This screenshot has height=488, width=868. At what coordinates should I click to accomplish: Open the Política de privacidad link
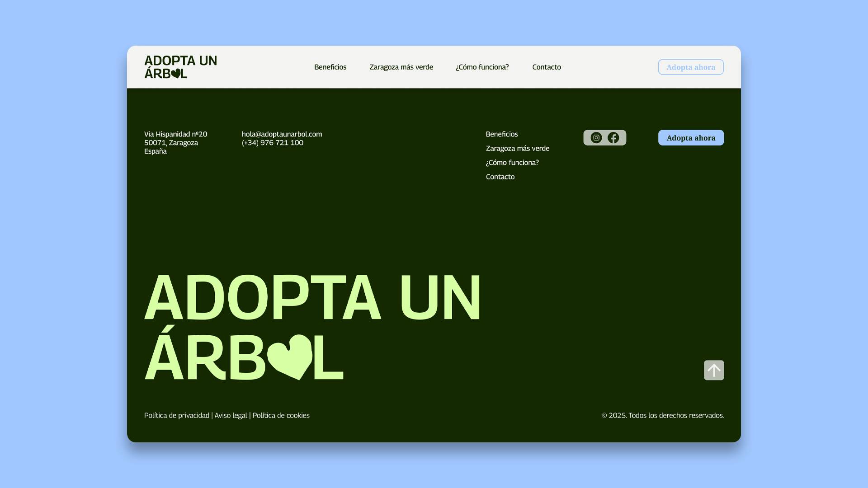176,415
